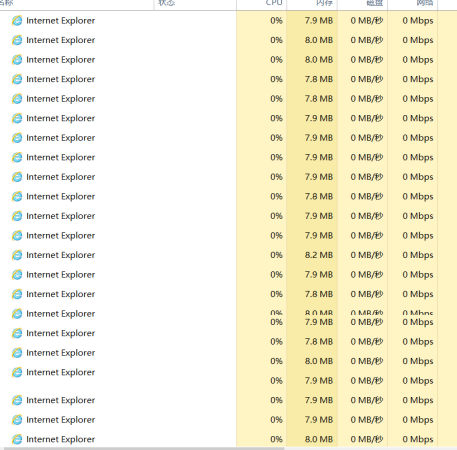Click the Internet Explorer icon in topmost row
The image size is (457, 450).
pos(17,21)
